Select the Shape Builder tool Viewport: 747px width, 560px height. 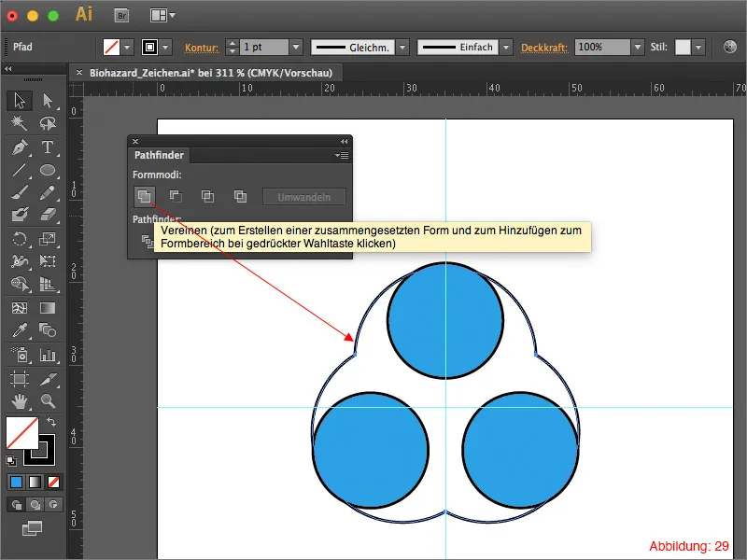[20, 285]
